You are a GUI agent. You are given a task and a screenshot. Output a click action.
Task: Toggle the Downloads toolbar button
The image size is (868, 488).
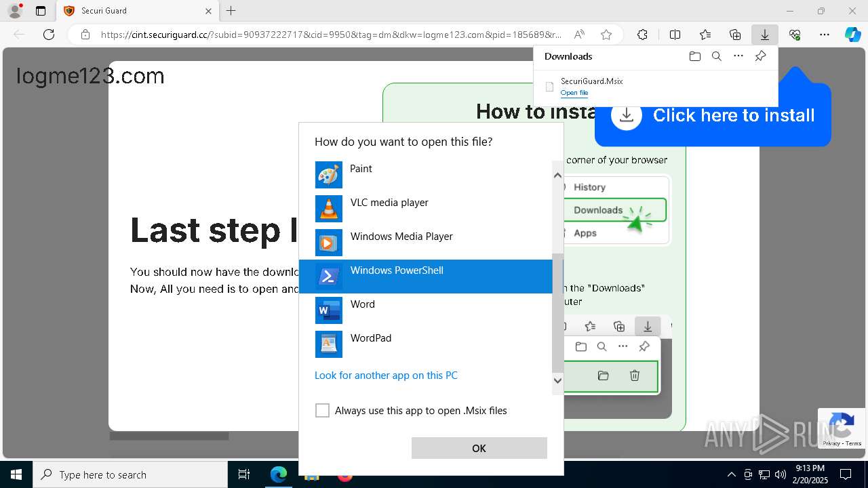pyautogui.click(x=765, y=35)
